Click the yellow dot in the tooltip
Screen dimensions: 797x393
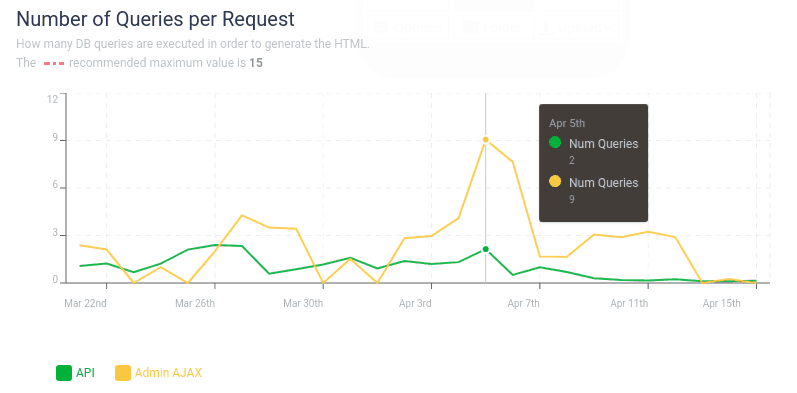[x=555, y=181]
